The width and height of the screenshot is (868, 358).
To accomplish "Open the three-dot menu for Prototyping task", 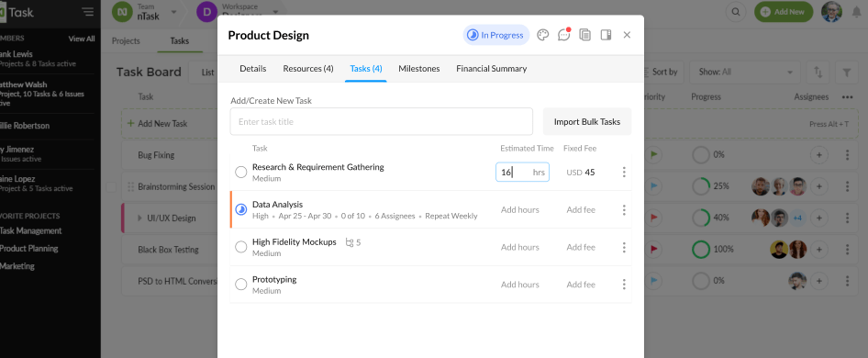I will pyautogui.click(x=624, y=285).
